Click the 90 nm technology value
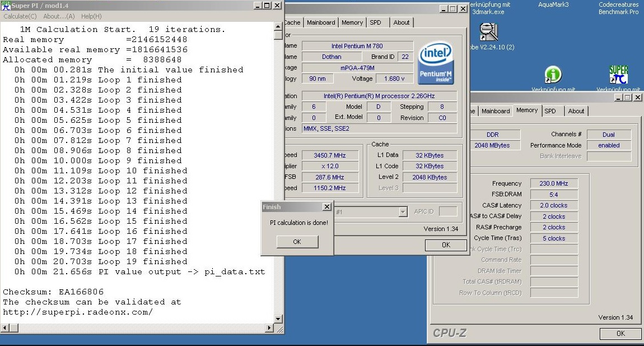644x346 pixels. [318, 79]
